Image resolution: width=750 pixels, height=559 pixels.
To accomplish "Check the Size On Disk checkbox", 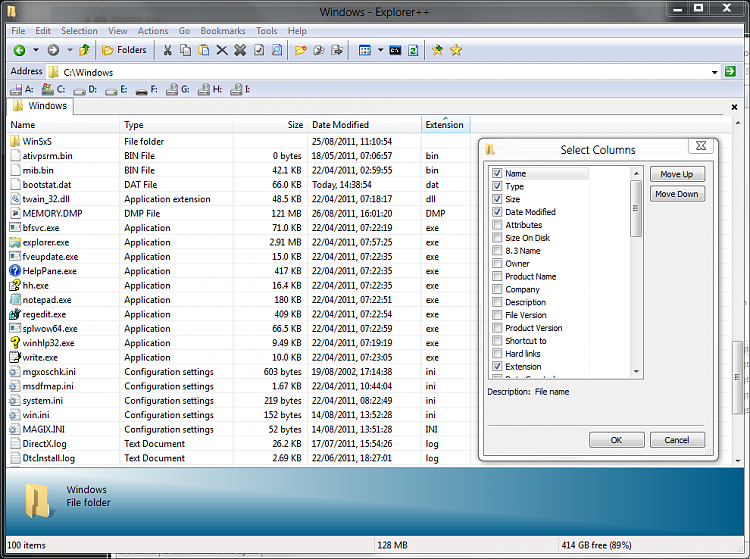I will (x=497, y=238).
